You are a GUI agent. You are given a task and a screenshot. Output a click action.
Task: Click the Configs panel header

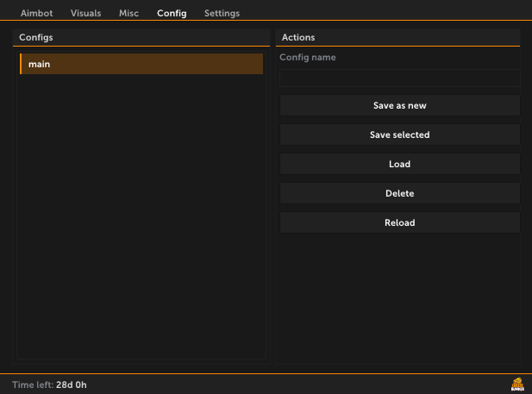(141, 37)
